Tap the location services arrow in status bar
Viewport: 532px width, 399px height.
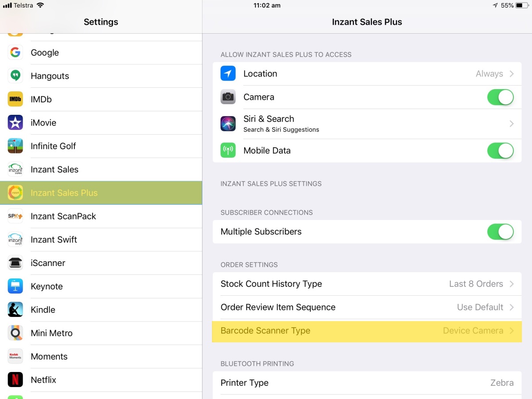495,5
